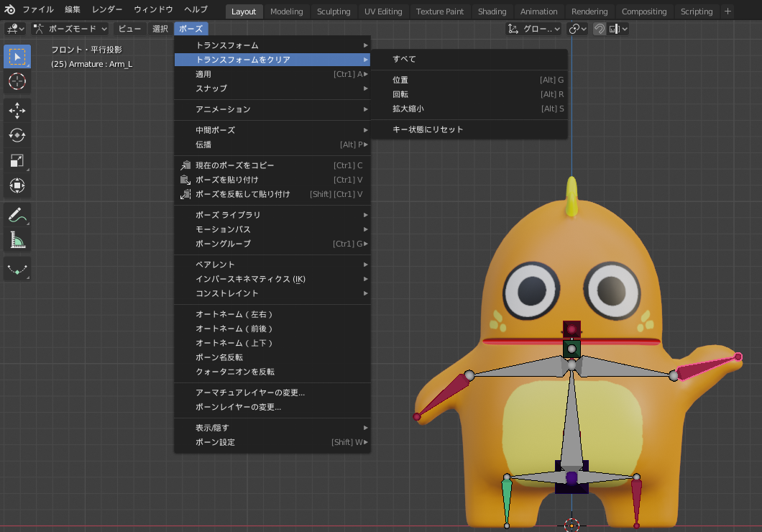Select the Scale tool
The height and width of the screenshot is (532, 762).
click(17, 160)
